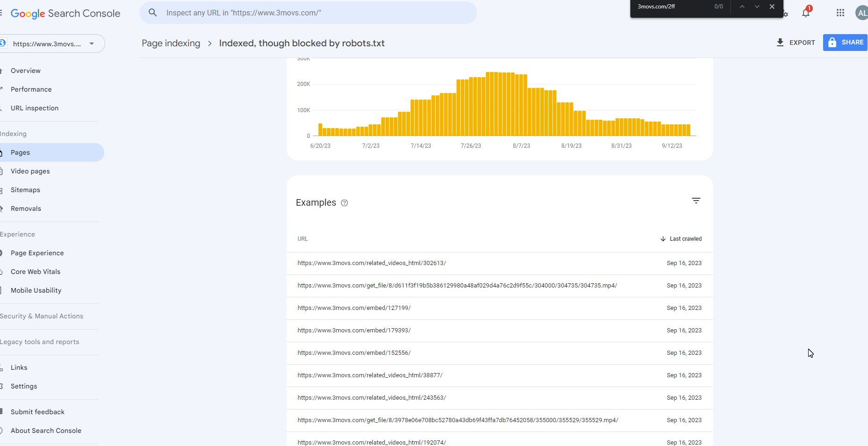868x446 pixels.
Task: Click the Export button
Action: point(796,43)
